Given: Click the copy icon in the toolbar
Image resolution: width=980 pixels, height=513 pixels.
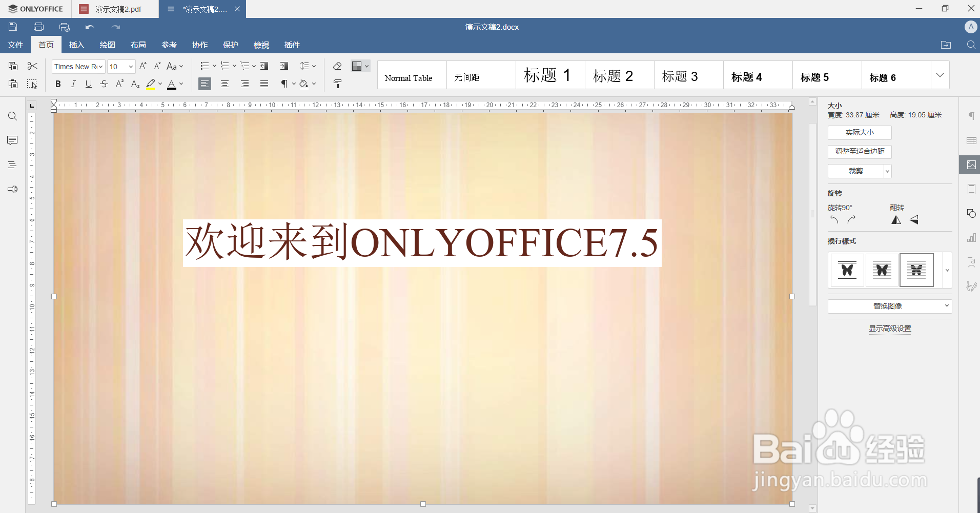Looking at the screenshot, I should click(13, 66).
